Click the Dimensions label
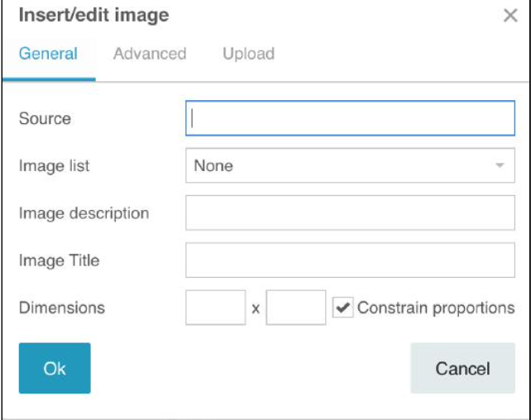Image resolution: width=531 pixels, height=420 pixels. point(62,308)
